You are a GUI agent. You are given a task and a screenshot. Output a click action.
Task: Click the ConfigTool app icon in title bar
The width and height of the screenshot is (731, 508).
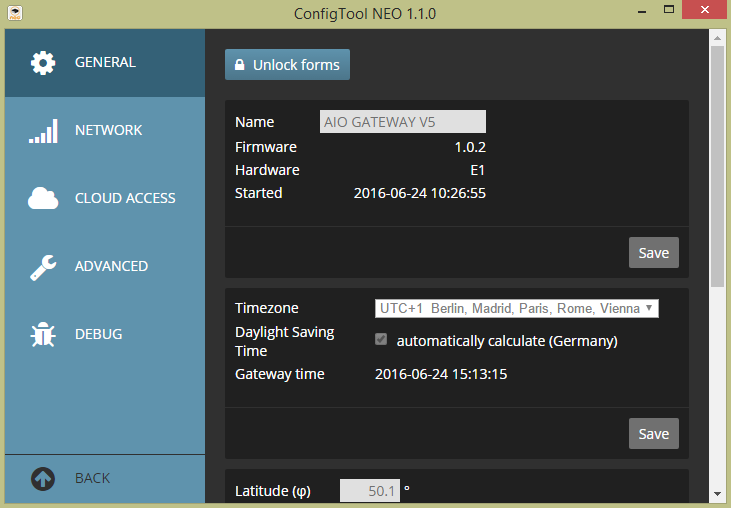tap(14, 14)
